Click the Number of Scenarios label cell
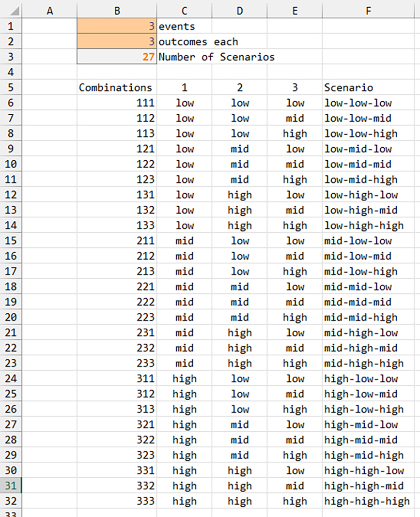The width and height of the screenshot is (420, 517). 208,57
